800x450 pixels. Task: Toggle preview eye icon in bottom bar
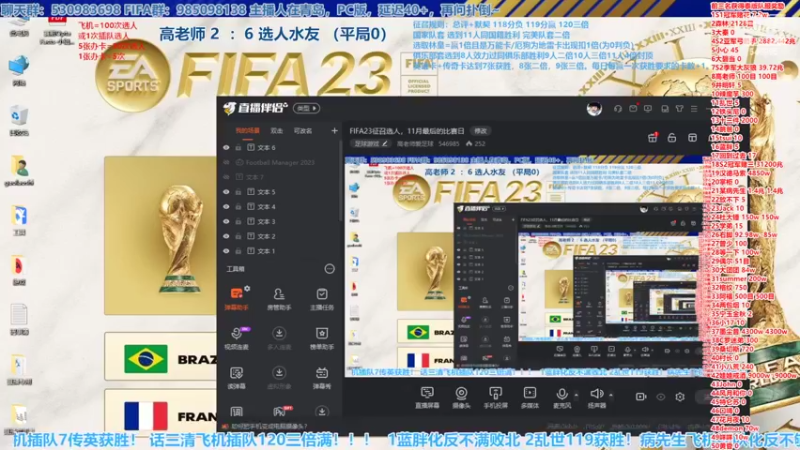point(661,396)
